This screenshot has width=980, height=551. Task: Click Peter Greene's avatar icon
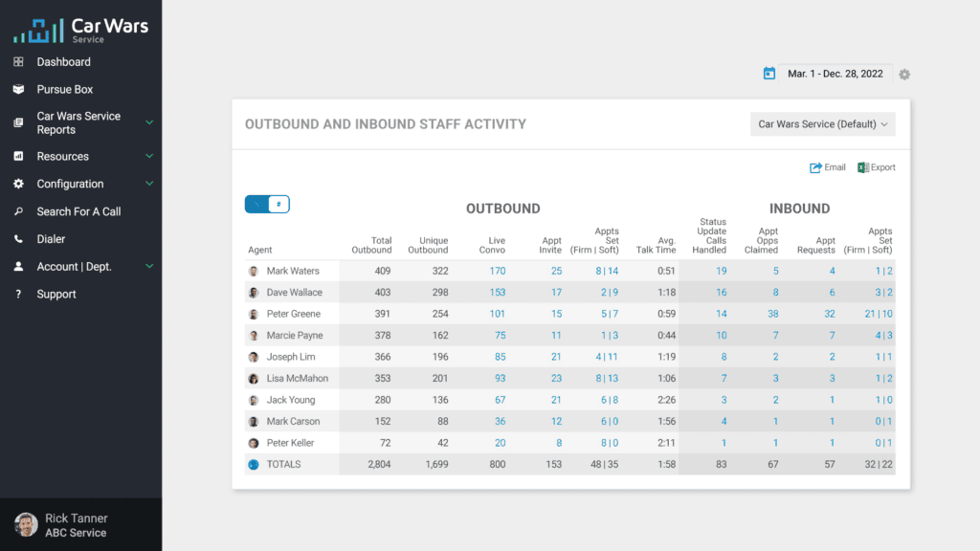pos(253,314)
